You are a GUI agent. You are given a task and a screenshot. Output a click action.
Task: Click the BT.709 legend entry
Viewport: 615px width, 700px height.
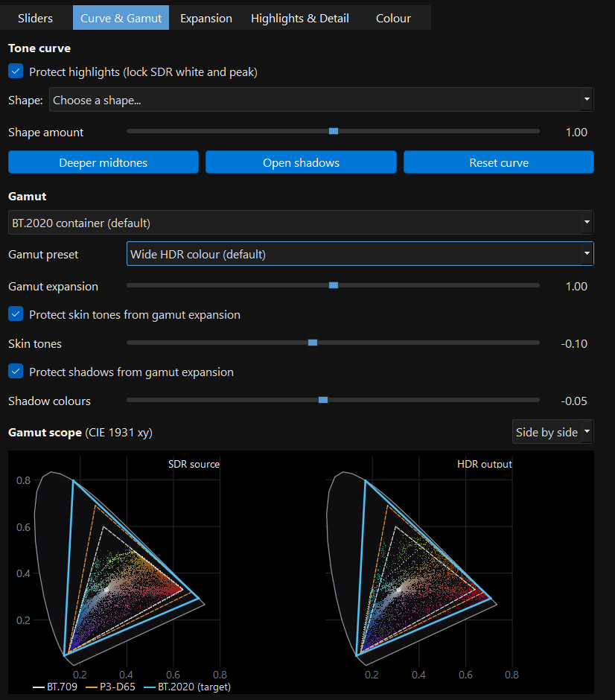pyautogui.click(x=55, y=687)
